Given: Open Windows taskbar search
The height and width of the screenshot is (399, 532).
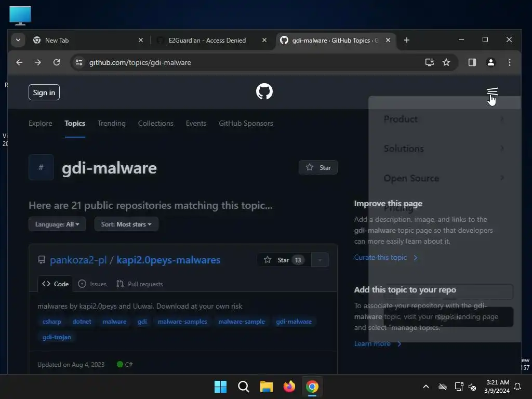Looking at the screenshot, I should click(243, 387).
